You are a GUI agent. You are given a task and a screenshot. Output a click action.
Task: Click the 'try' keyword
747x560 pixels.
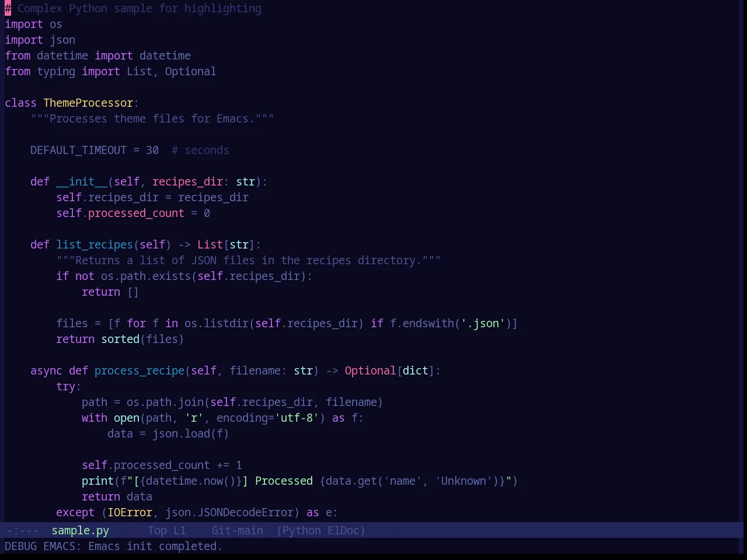(x=65, y=386)
